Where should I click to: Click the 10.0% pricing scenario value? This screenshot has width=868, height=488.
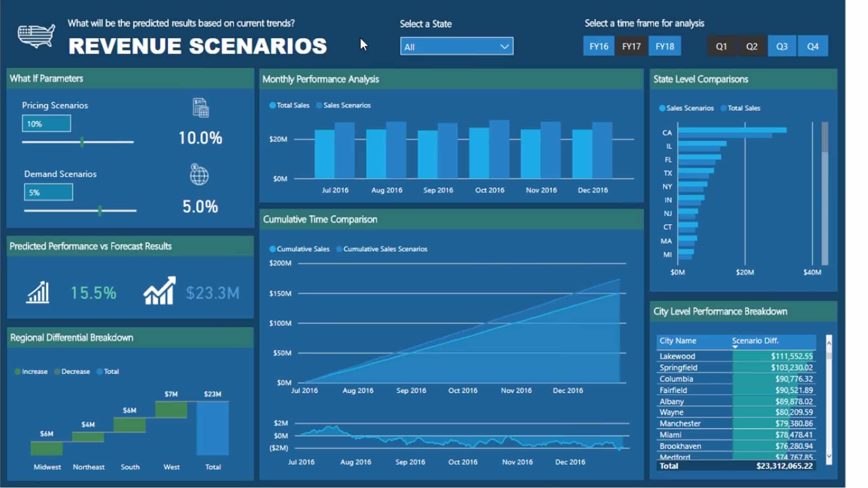point(200,138)
